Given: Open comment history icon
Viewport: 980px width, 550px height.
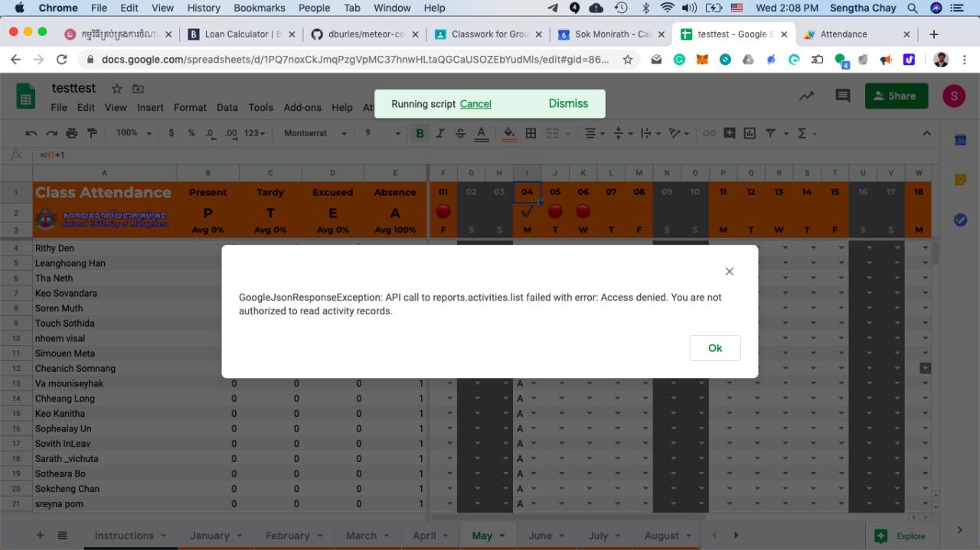Looking at the screenshot, I should pos(843,96).
